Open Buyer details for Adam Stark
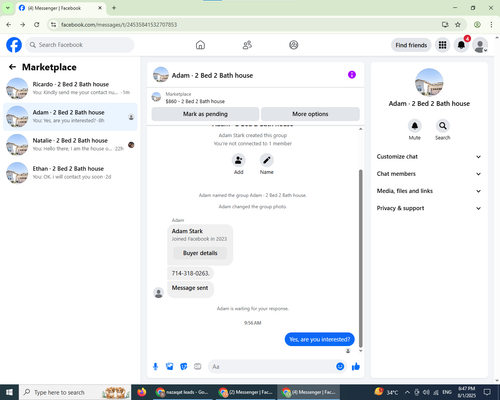Image resolution: width=500 pixels, height=400 pixels. click(200, 253)
